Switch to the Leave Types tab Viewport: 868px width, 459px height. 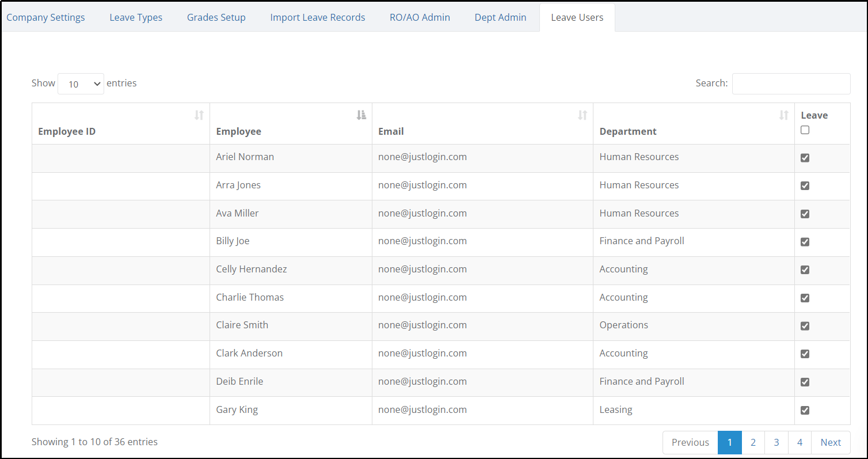pos(136,17)
